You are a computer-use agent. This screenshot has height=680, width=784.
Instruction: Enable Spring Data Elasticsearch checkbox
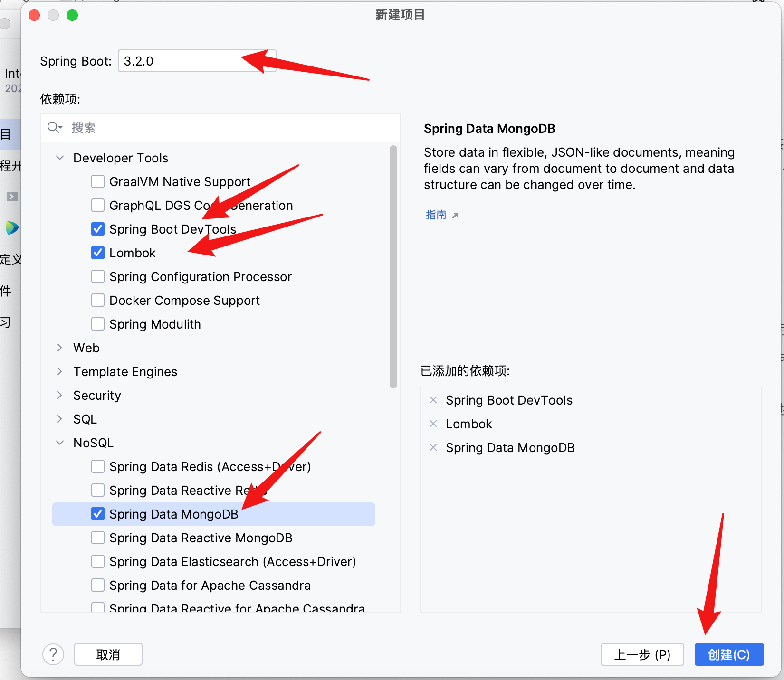coord(98,561)
